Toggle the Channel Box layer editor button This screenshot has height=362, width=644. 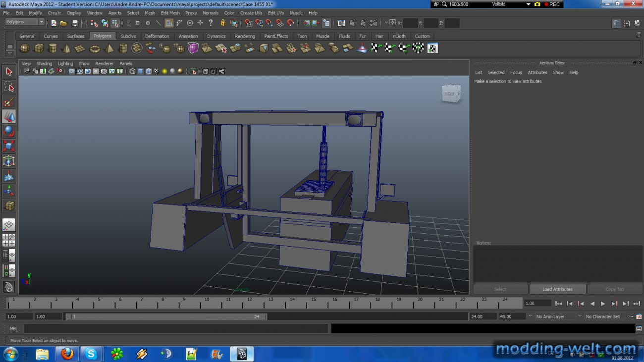tap(637, 23)
